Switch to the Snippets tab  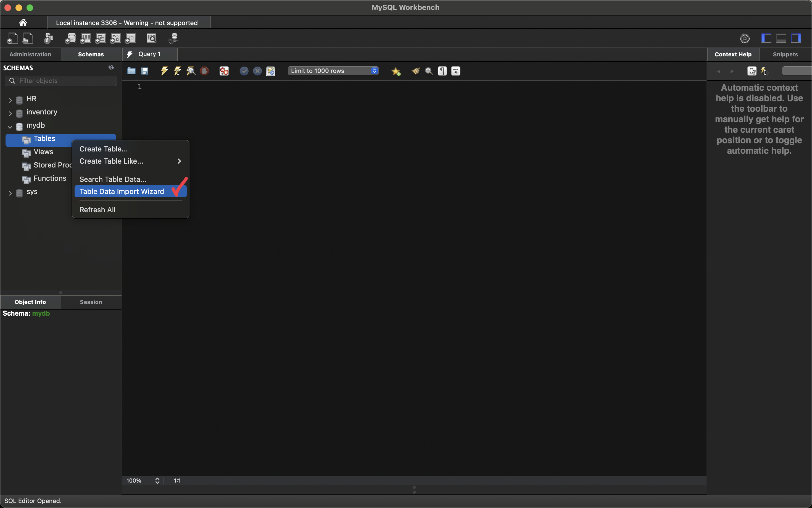785,54
